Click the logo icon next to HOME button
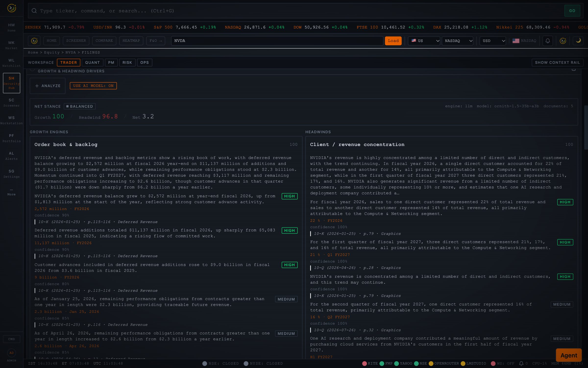Image resolution: width=588 pixels, height=368 pixels. (34, 41)
